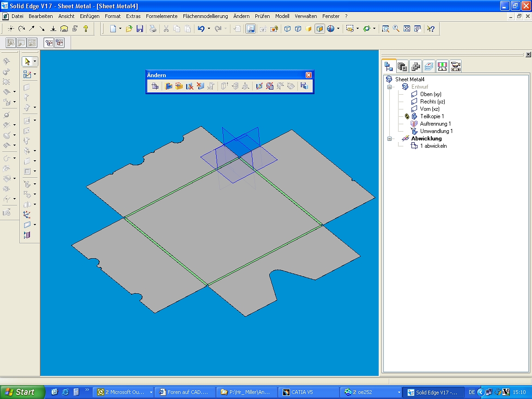Click the zoom area magnifier icon
Viewport: 532px width, 399px height.
pos(386,29)
